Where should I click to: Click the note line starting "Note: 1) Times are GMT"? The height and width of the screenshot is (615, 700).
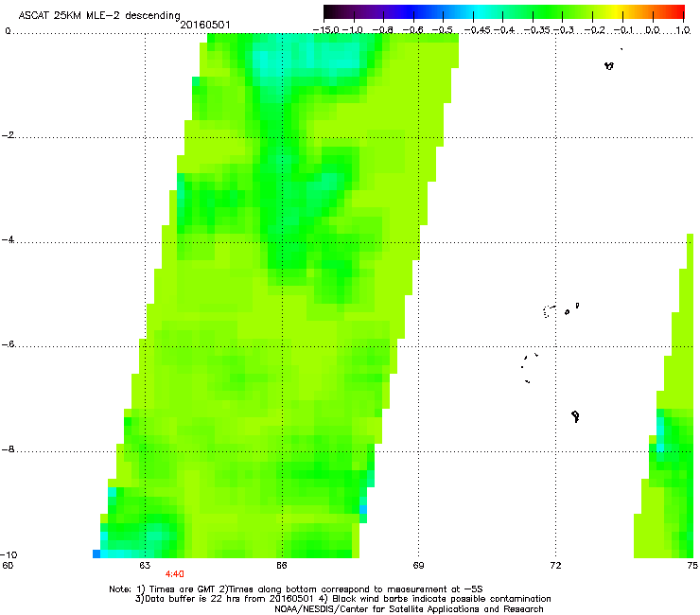click(296, 589)
